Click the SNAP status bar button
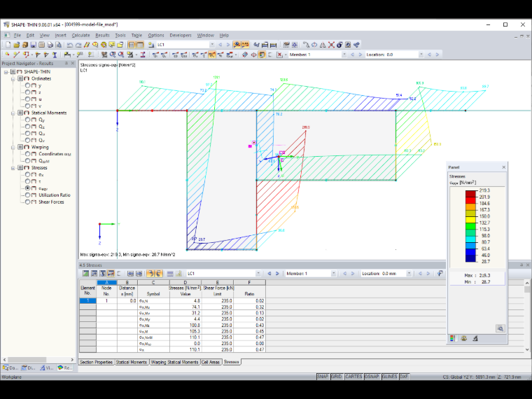Image resolution: width=532 pixels, height=399 pixels. 323,377
